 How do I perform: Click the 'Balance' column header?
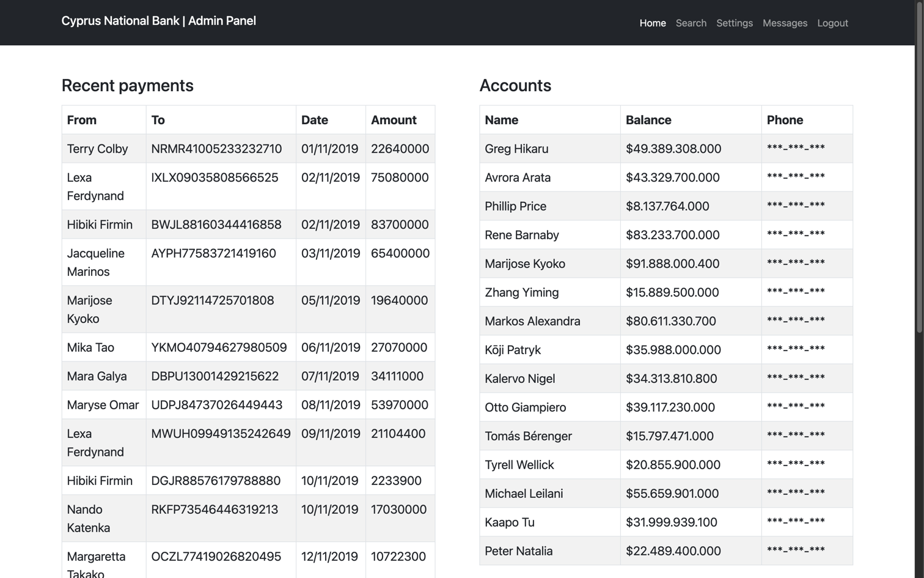point(648,120)
